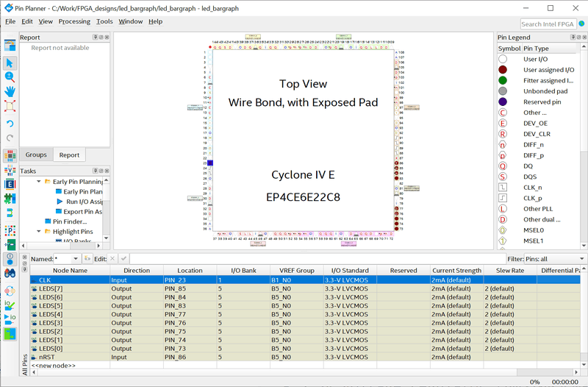Start I/O assignment analysis play icon

click(x=10, y=319)
